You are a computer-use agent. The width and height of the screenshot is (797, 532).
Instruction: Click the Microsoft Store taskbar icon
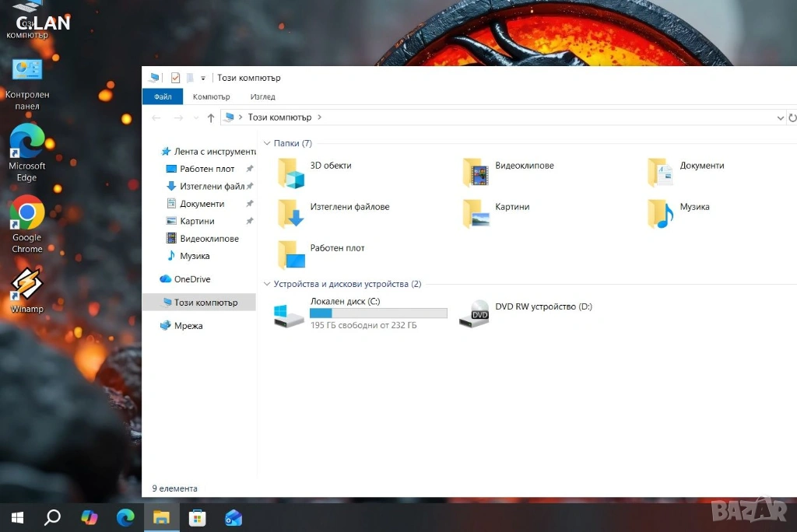coord(197,517)
